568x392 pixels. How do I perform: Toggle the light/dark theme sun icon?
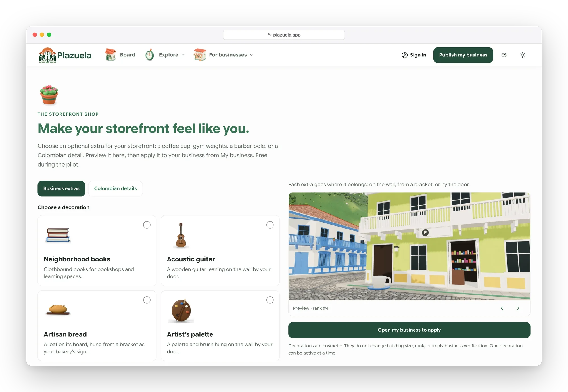click(522, 55)
